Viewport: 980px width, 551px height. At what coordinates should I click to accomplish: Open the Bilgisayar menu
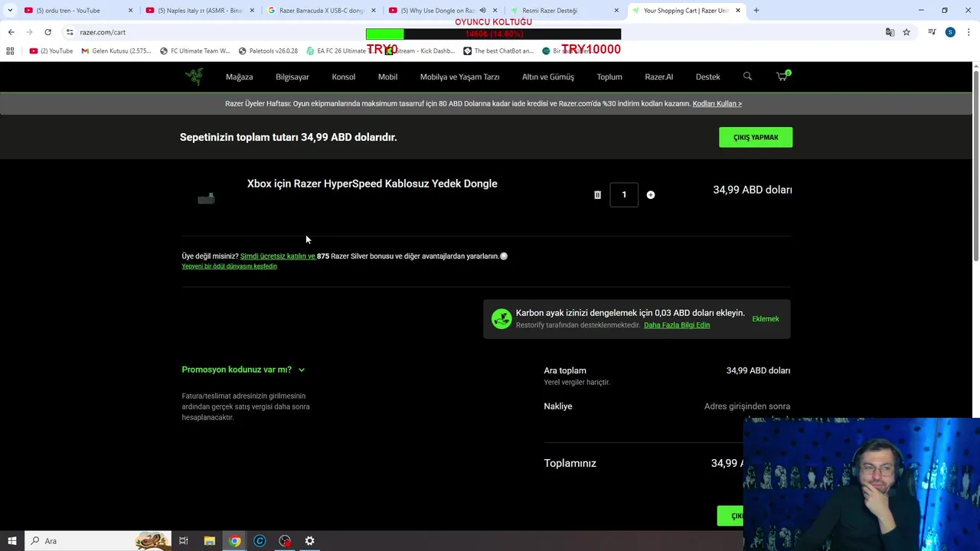pyautogui.click(x=292, y=77)
